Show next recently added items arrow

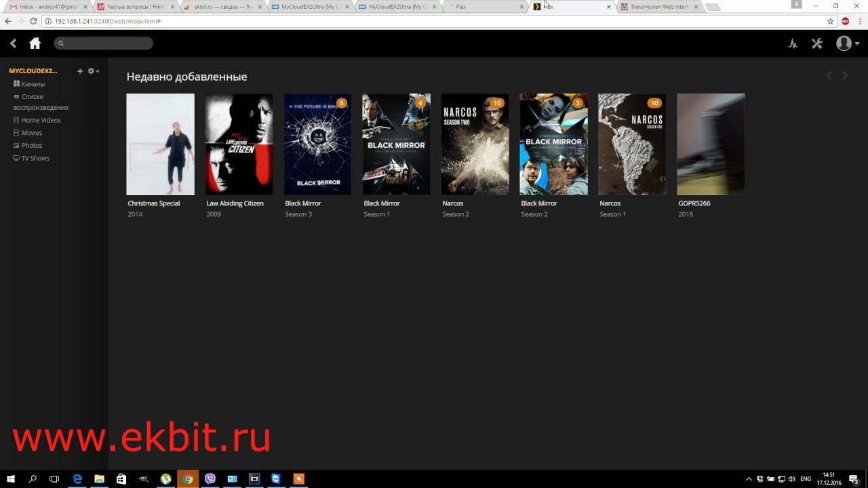[x=845, y=76]
